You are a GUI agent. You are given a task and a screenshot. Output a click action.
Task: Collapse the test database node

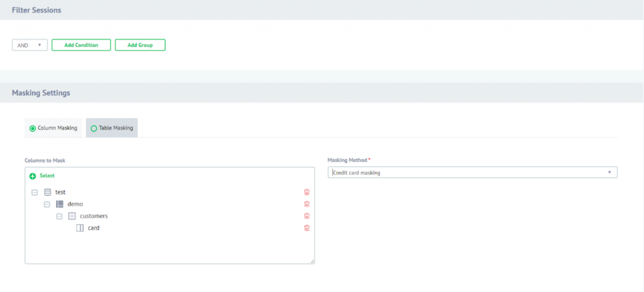click(x=35, y=192)
